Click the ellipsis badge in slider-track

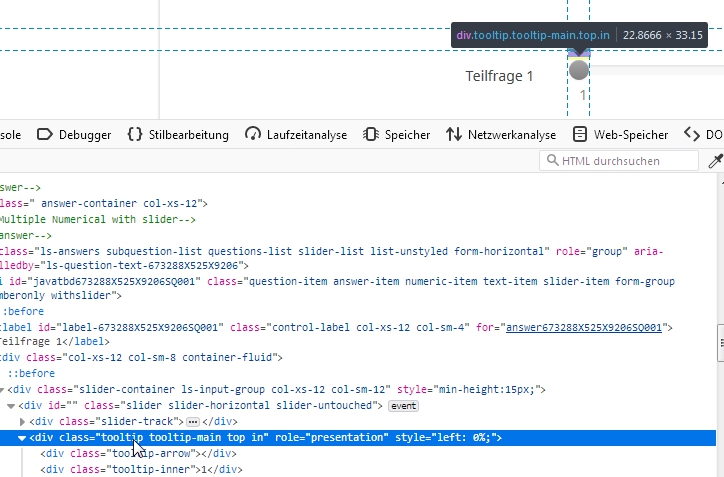click(x=193, y=422)
